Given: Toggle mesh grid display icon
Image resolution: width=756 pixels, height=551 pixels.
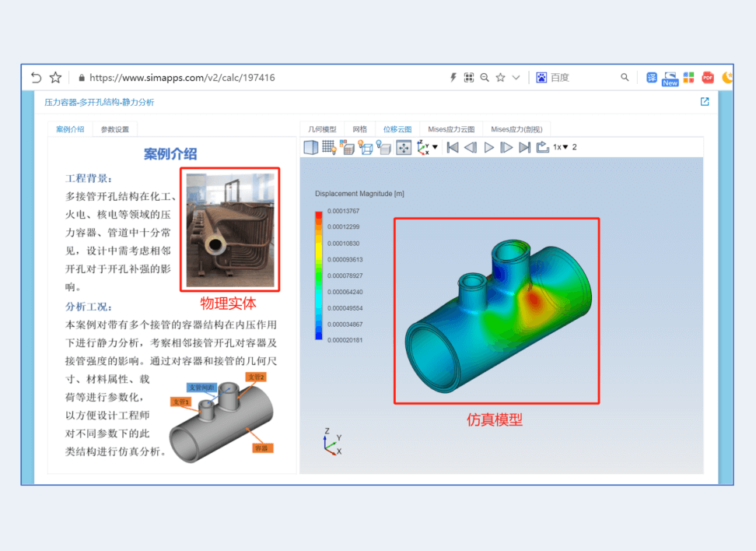Looking at the screenshot, I should click(x=329, y=147).
